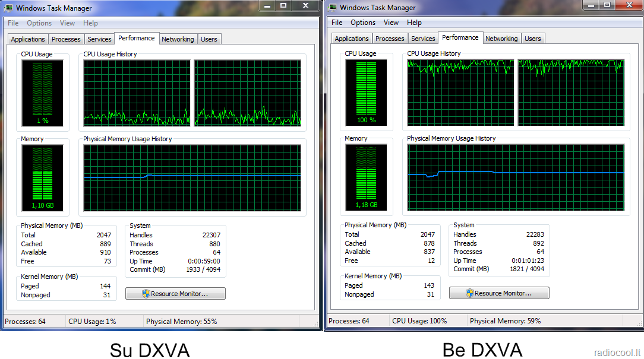Open File menu in right Task Manager

click(337, 23)
